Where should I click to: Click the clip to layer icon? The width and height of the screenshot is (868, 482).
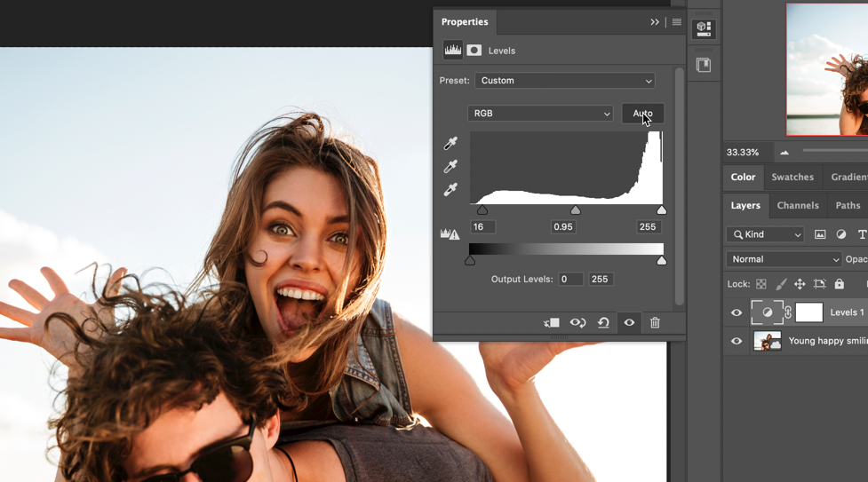point(552,323)
